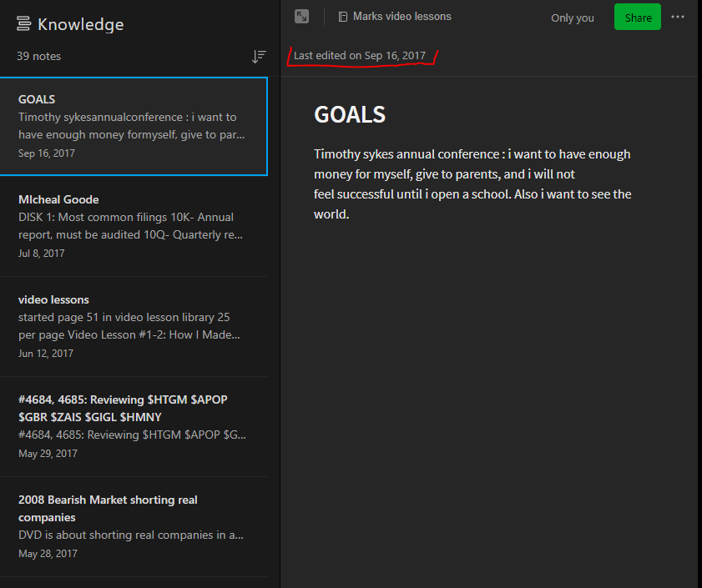Image resolution: width=702 pixels, height=588 pixels.
Task: Expand the note to full screen
Action: (x=302, y=17)
